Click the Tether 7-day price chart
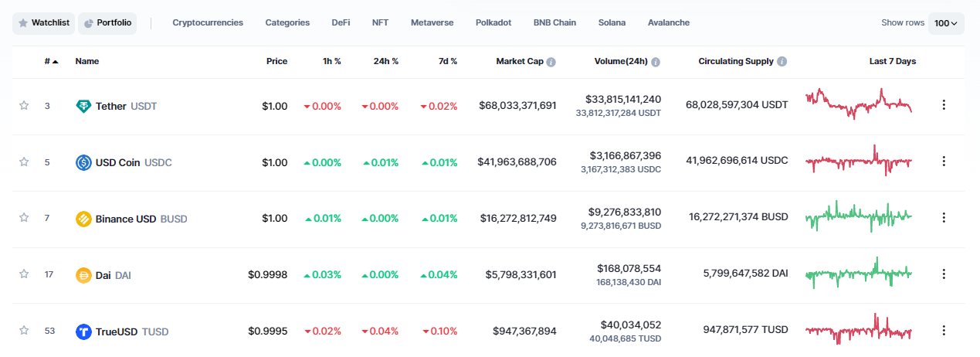 point(858,103)
